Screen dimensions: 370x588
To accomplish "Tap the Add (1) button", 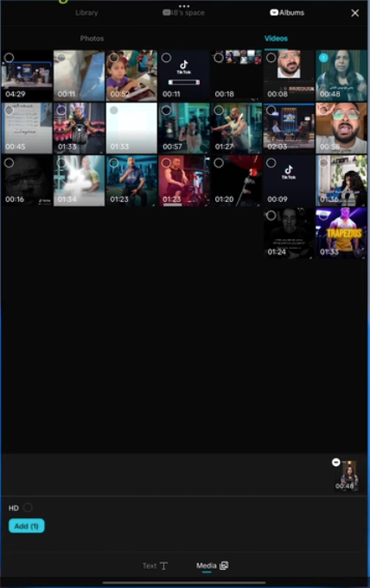I will [x=26, y=526].
